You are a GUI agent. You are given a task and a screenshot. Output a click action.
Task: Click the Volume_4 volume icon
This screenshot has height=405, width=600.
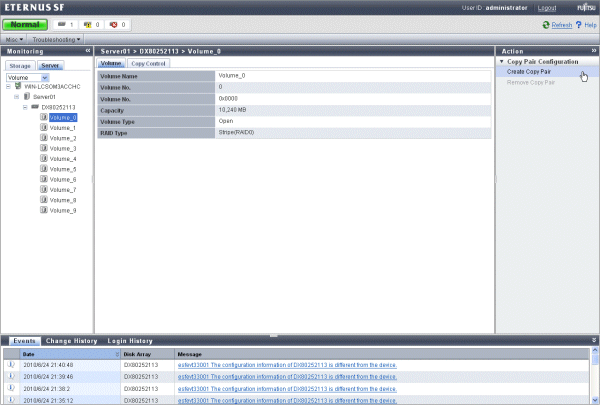[44, 158]
